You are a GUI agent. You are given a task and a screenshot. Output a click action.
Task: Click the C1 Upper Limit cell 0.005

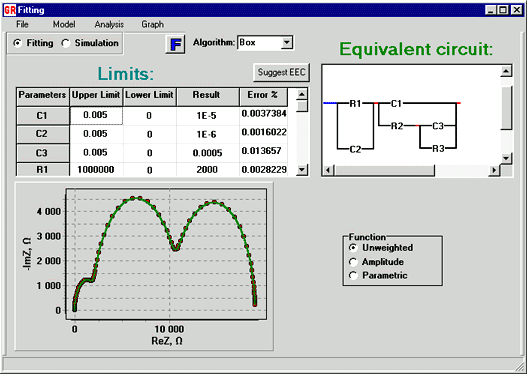coord(96,116)
